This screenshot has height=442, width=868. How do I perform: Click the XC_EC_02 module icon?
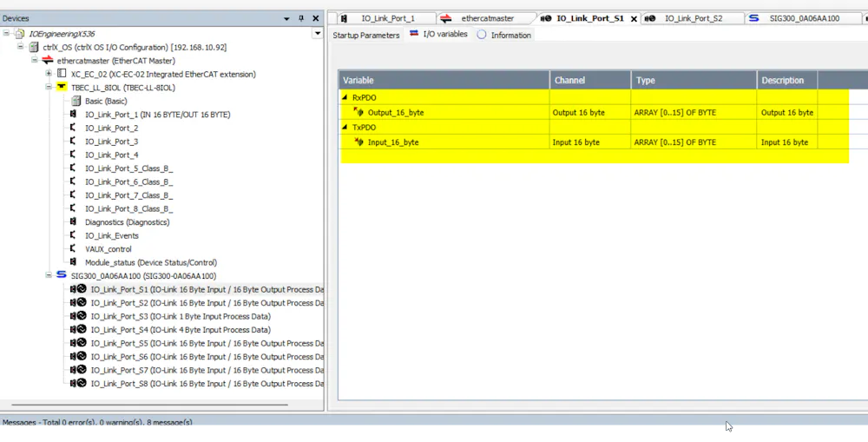click(x=62, y=74)
